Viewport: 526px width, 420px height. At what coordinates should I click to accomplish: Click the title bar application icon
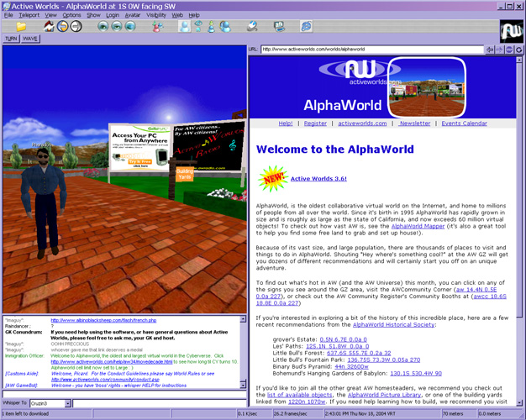tap(6, 6)
